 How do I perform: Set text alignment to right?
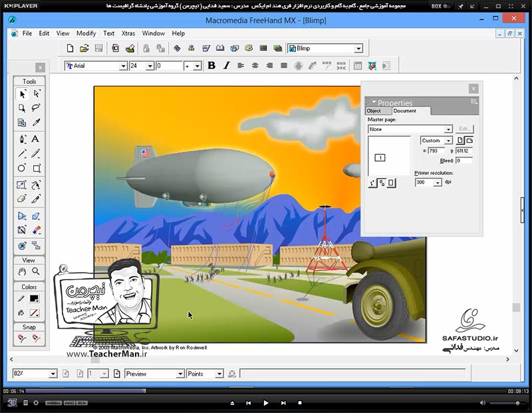click(269, 65)
